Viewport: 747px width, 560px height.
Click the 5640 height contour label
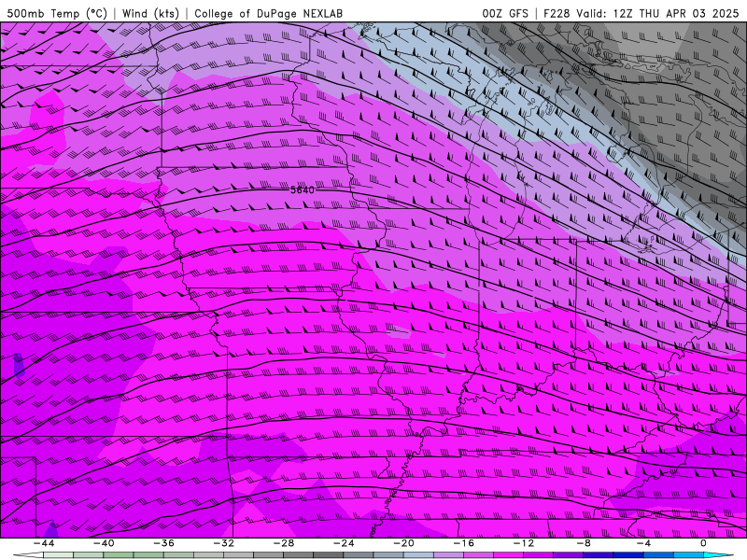point(302,190)
